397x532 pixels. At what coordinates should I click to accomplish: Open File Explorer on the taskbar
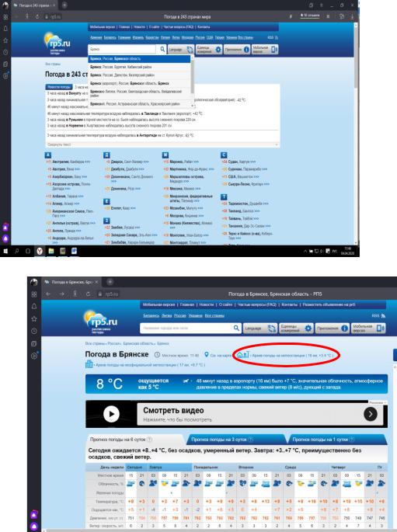[51, 251]
